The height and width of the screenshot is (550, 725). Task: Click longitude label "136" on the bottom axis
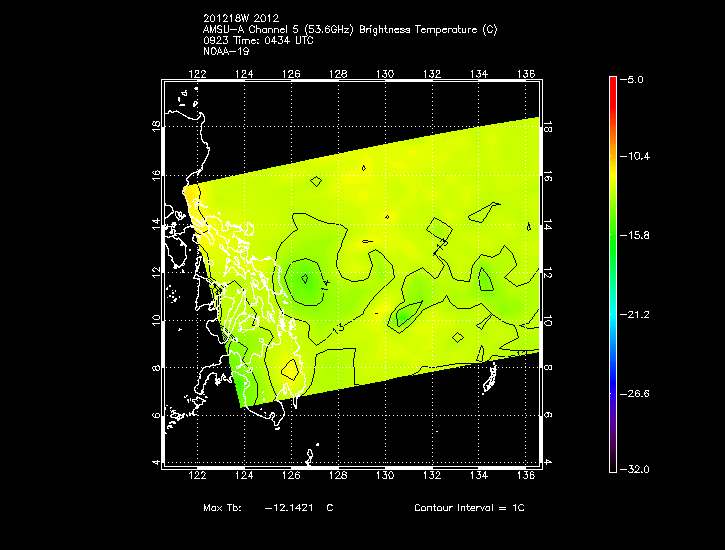point(526,475)
